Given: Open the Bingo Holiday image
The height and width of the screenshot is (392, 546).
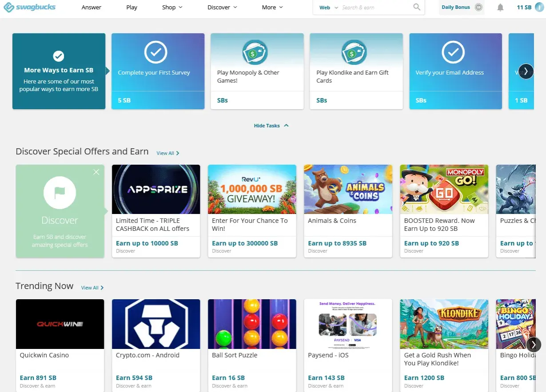Looking at the screenshot, I should point(516,324).
